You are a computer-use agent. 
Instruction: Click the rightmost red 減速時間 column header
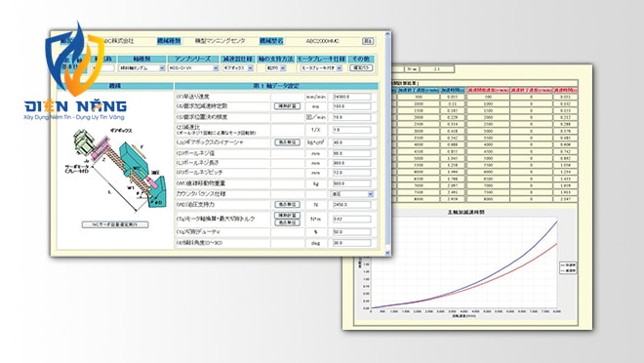(x=565, y=90)
